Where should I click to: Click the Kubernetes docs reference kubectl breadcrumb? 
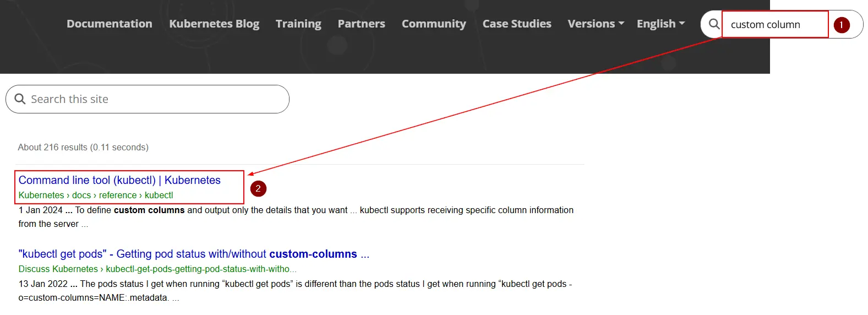(96, 195)
